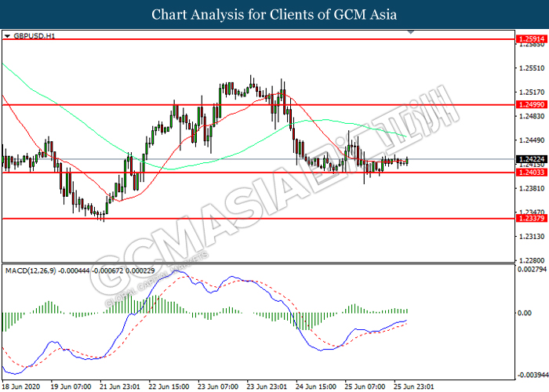This screenshot has height=392, width=549.
Task: Select the 1.25914 red price label
Action: click(532, 39)
